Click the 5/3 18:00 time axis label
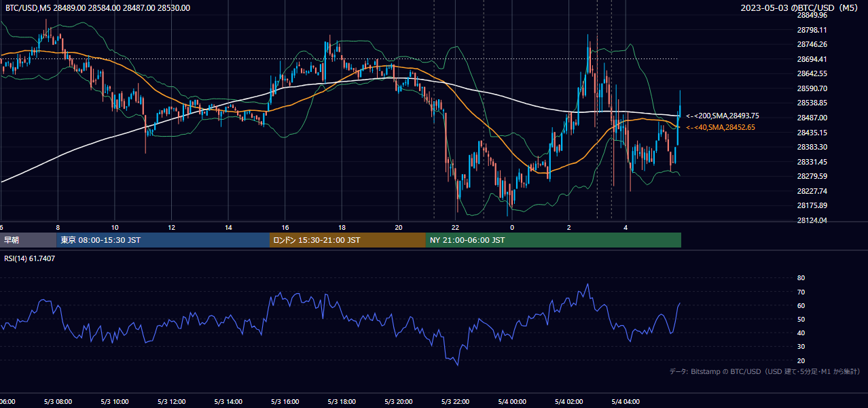This screenshot has height=408, width=868. coord(342,402)
